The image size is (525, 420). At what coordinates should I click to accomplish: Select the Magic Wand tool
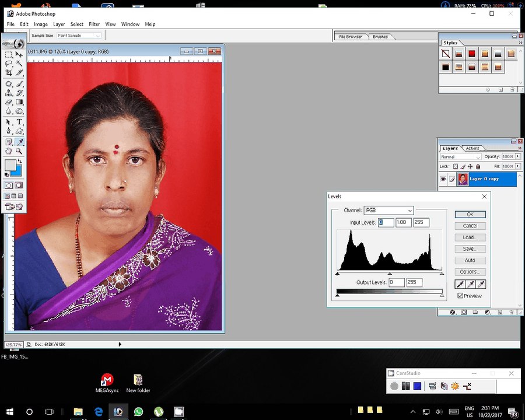pyautogui.click(x=19, y=64)
